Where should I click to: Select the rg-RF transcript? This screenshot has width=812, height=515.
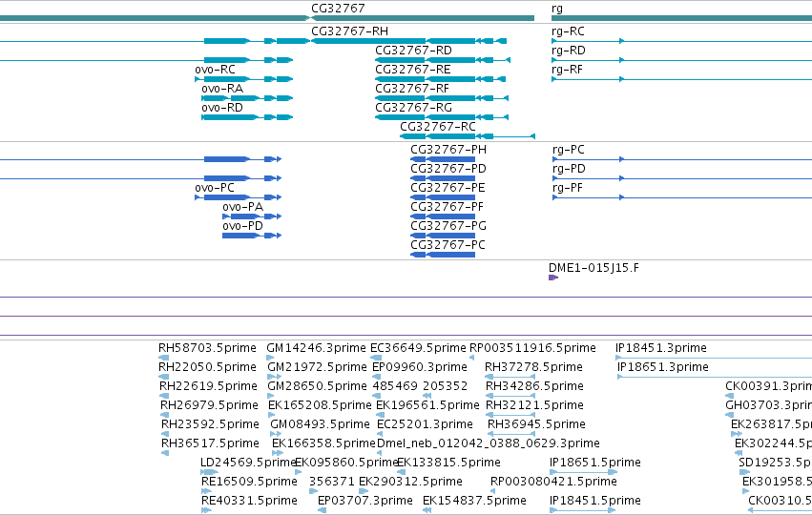(x=681, y=79)
